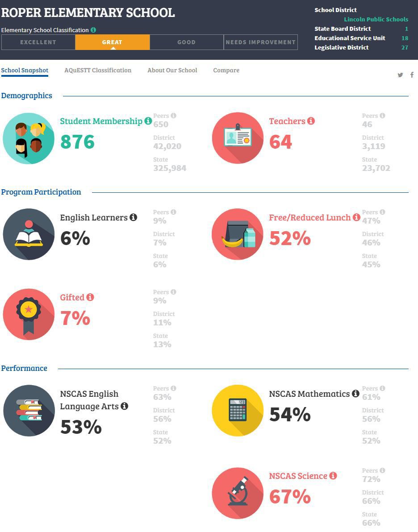Select the EXCELLENT classification segment
418x532 pixels.
click(38, 42)
